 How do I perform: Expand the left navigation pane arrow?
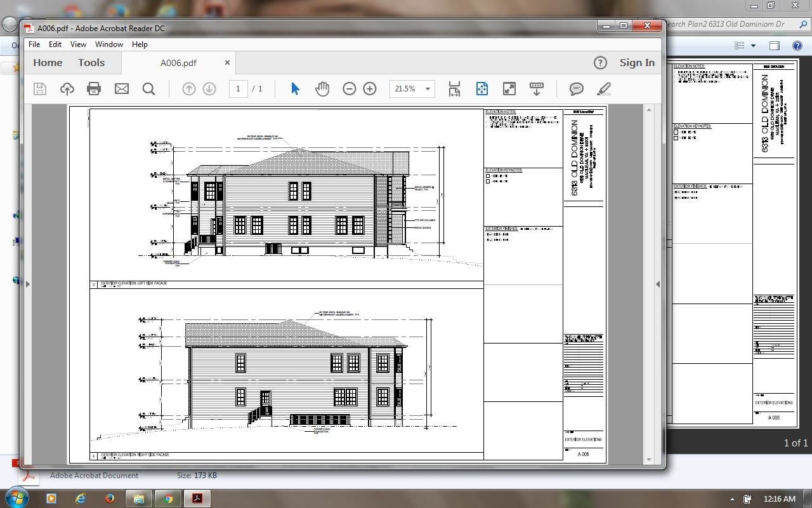tap(27, 284)
